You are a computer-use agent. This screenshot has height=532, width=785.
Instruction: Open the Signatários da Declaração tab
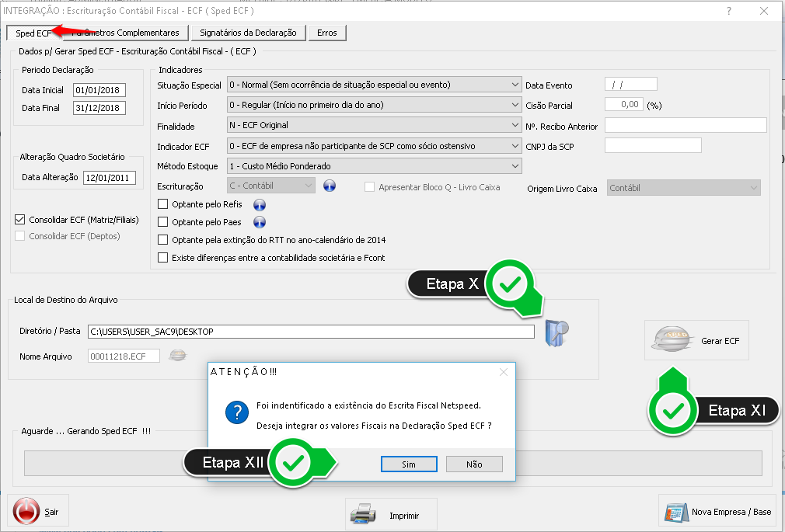(x=248, y=33)
